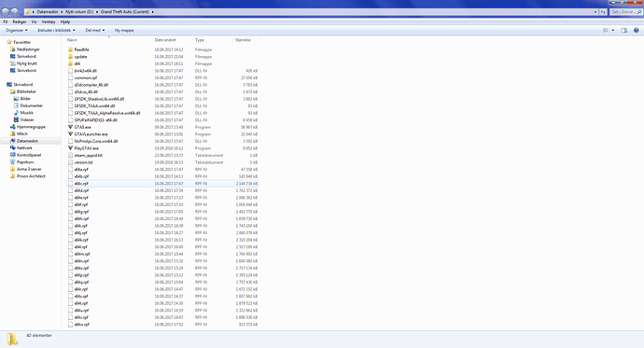Click the Kontrollpanel icon
This screenshot has height=348, width=644.
(13, 155)
